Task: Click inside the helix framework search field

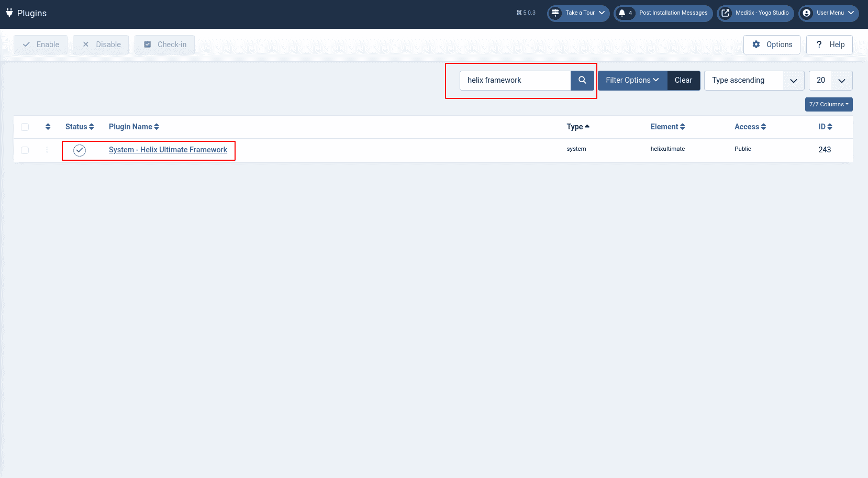Action: click(x=515, y=80)
